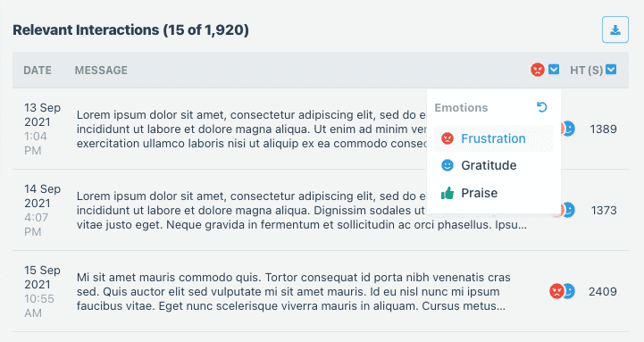Open the 13 Sep 2021 message row
Viewport: 644px width, 342px height.
[x=321, y=129]
